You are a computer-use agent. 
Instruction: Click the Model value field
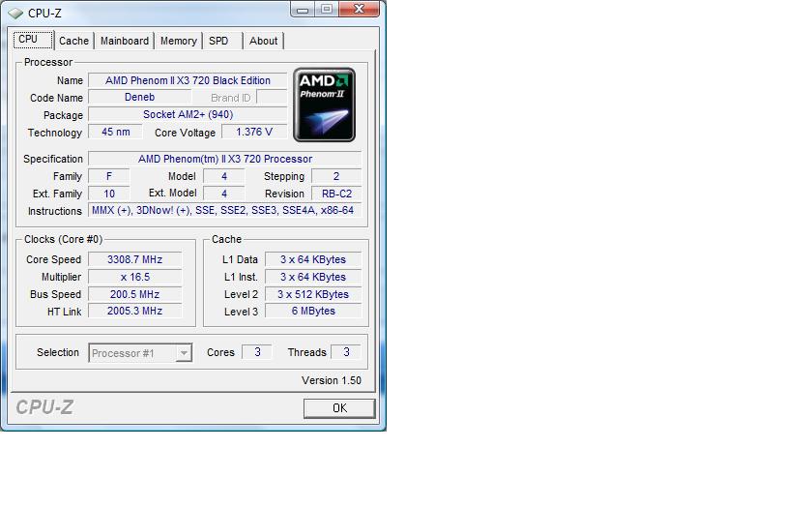click(223, 177)
